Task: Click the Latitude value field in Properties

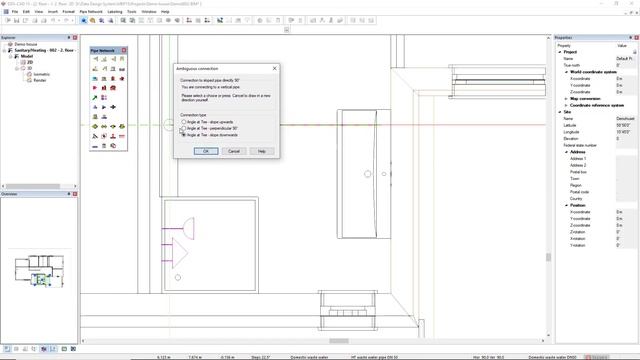Action: point(626,125)
